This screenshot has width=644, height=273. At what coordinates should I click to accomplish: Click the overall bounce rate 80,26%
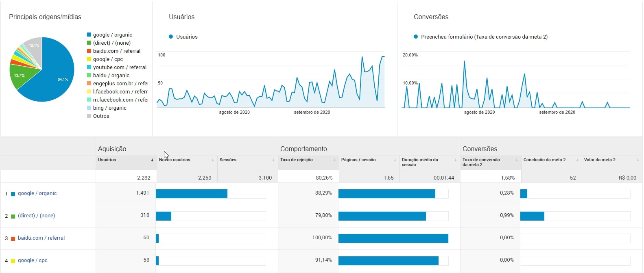pyautogui.click(x=324, y=178)
